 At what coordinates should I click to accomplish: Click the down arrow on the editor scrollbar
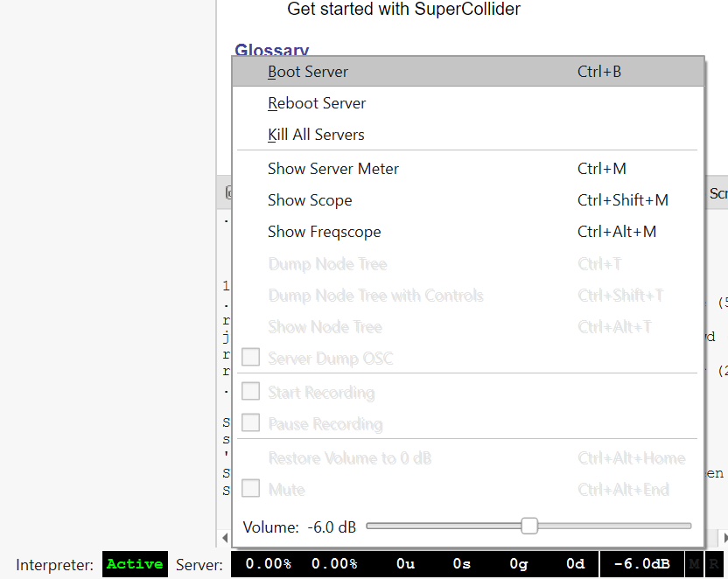point(225,538)
